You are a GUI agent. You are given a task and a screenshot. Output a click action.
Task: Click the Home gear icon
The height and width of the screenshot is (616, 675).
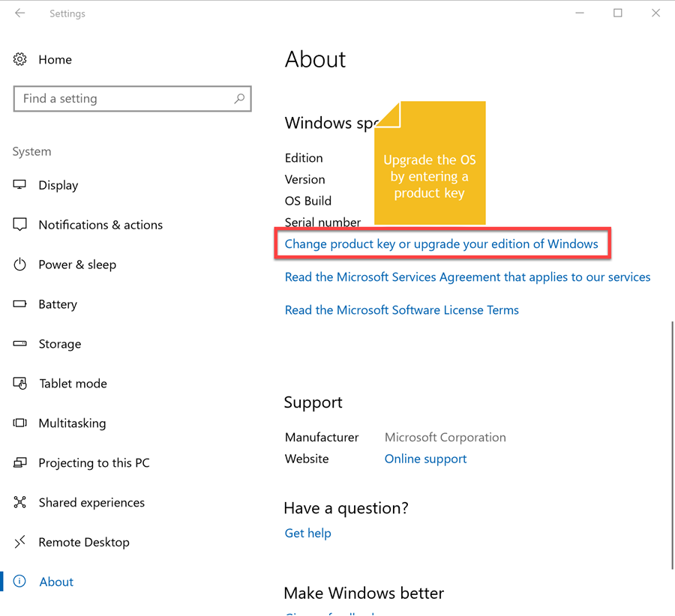(20, 59)
